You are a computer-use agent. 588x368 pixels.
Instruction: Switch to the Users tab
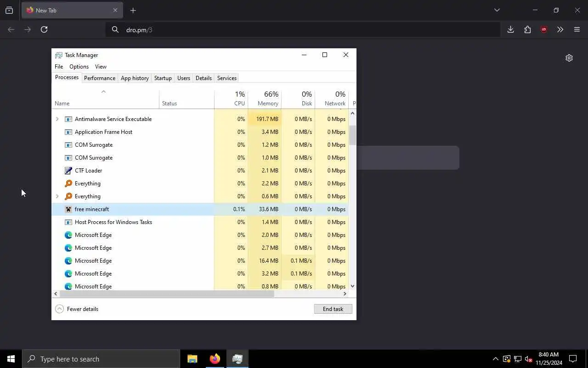click(x=184, y=78)
